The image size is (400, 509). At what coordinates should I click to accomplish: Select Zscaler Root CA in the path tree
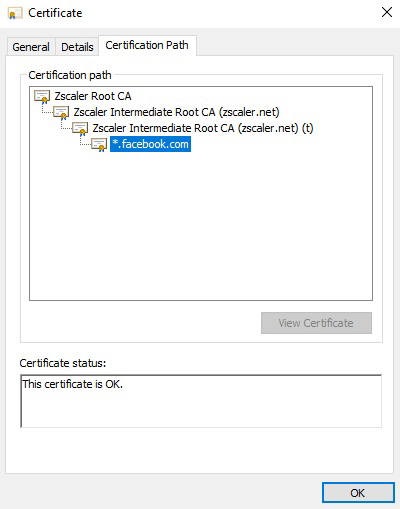pos(93,96)
